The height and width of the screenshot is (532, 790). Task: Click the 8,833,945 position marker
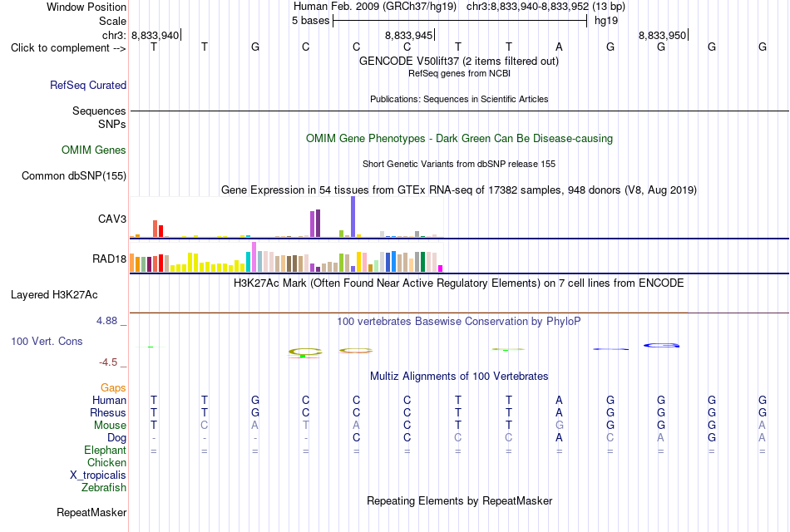coord(409,35)
